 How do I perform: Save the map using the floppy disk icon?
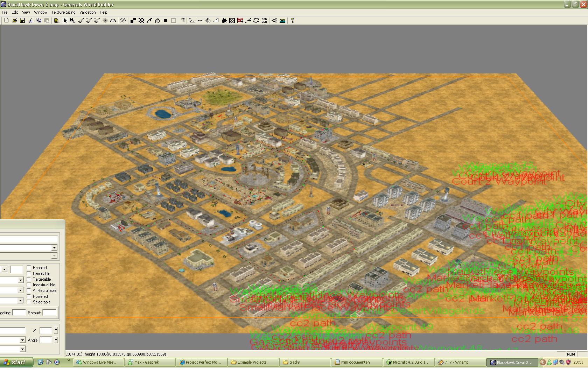pos(22,21)
